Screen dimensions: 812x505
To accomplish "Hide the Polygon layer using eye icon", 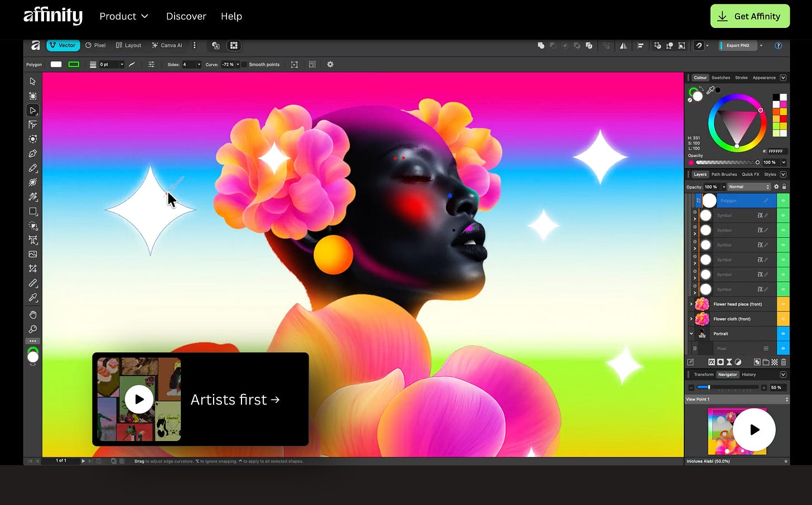I will pyautogui.click(x=783, y=200).
